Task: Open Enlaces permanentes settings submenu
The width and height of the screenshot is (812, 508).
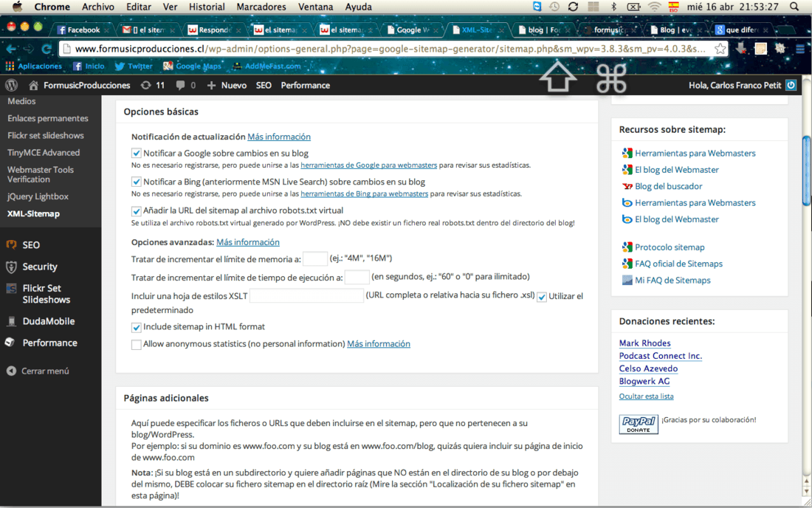Action: click(48, 118)
